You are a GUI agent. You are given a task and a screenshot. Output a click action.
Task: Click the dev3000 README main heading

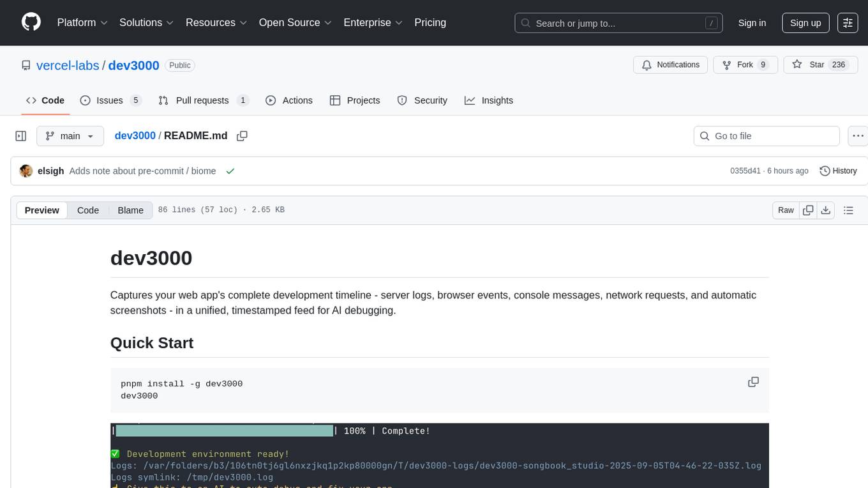[151, 258]
